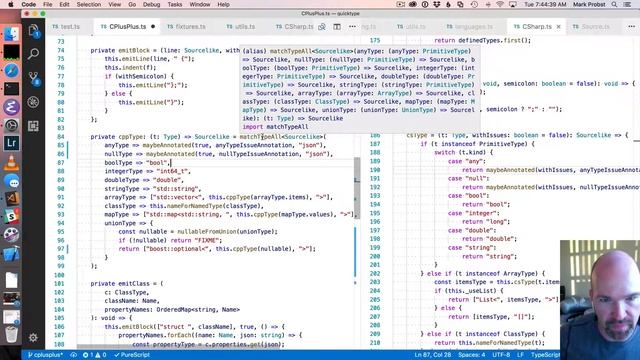640x360 pixels.
Task: Click nullableFromUnion on line 95
Action: (x=206, y=231)
